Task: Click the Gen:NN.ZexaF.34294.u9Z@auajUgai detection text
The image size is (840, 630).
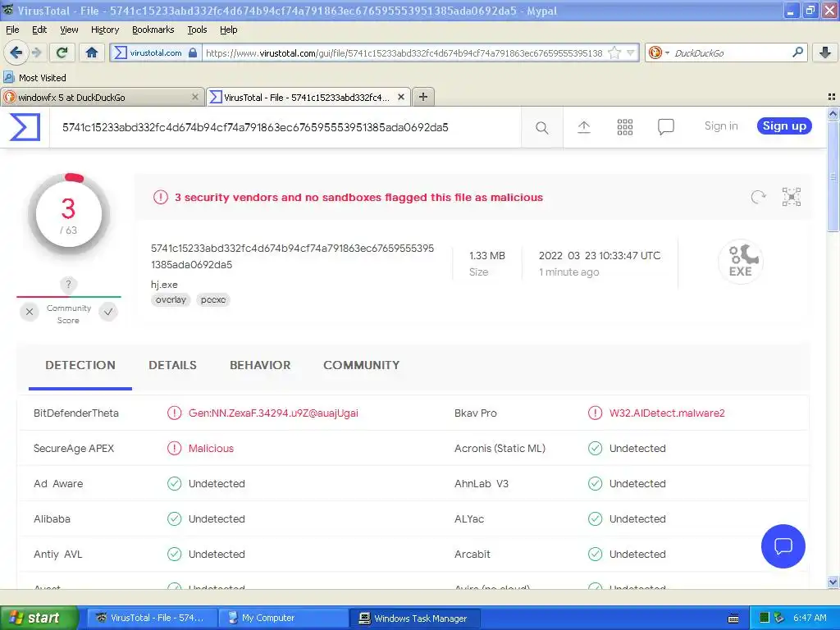Action: tap(273, 413)
